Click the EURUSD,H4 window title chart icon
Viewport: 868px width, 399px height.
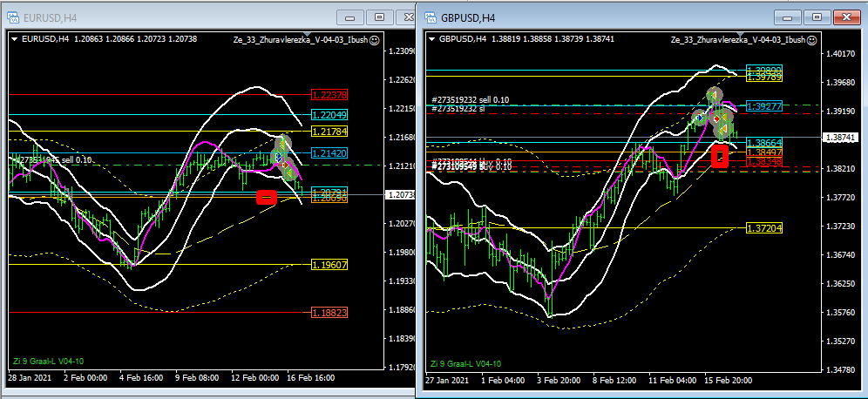tap(13, 17)
